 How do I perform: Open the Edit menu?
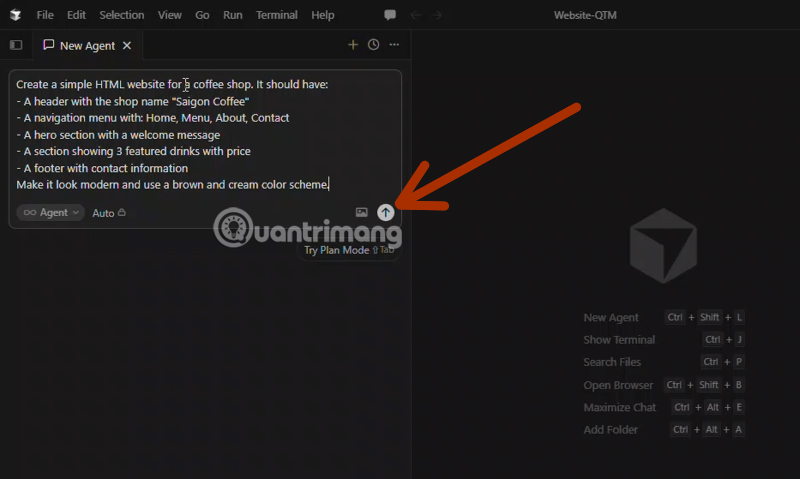(x=76, y=15)
